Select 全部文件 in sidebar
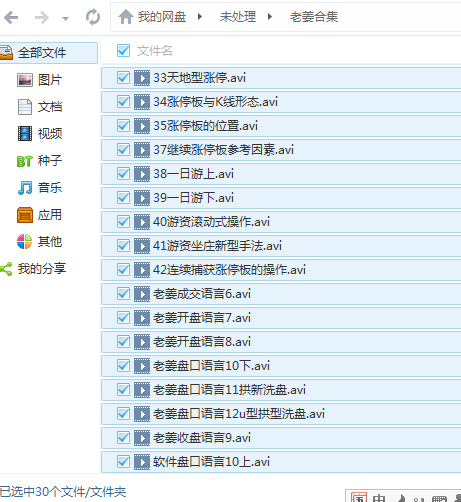This screenshot has height=502, width=461. tap(49, 53)
